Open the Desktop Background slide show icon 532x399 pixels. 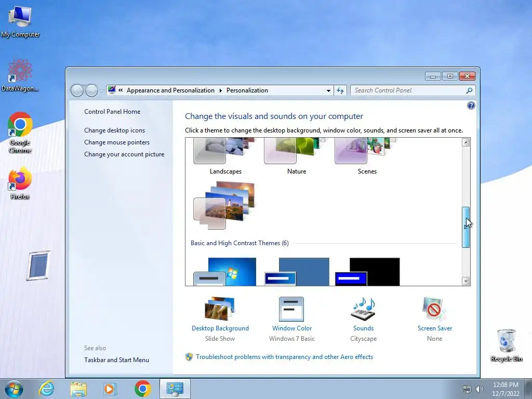[220, 309]
